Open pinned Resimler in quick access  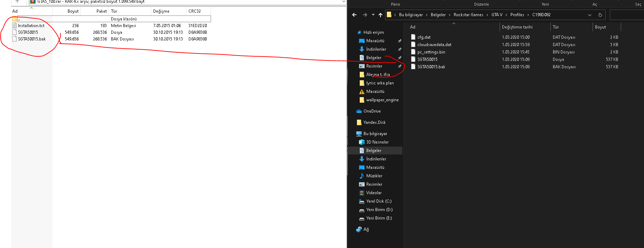[x=374, y=66]
